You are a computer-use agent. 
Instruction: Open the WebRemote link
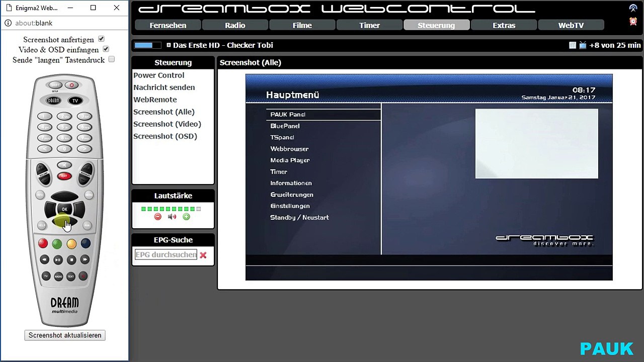click(155, 100)
